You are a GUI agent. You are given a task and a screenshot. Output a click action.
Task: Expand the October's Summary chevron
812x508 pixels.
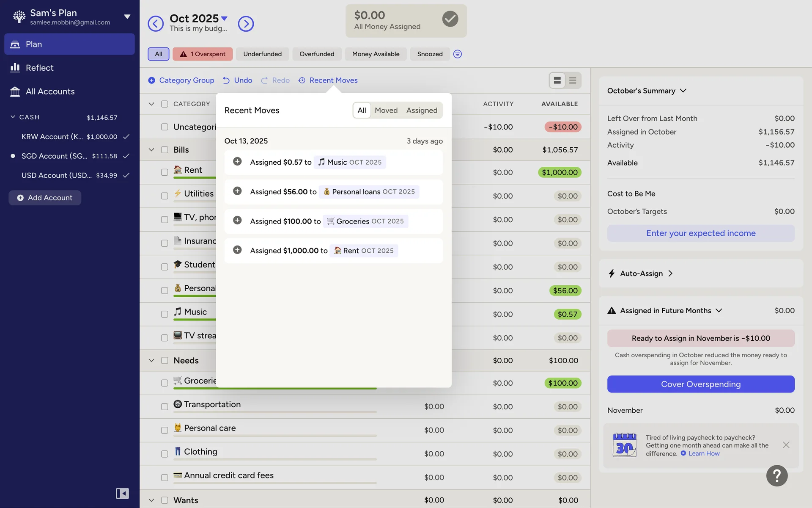click(683, 91)
